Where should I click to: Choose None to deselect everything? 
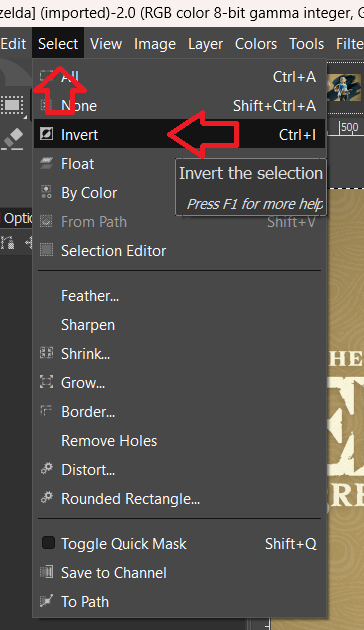(x=180, y=106)
